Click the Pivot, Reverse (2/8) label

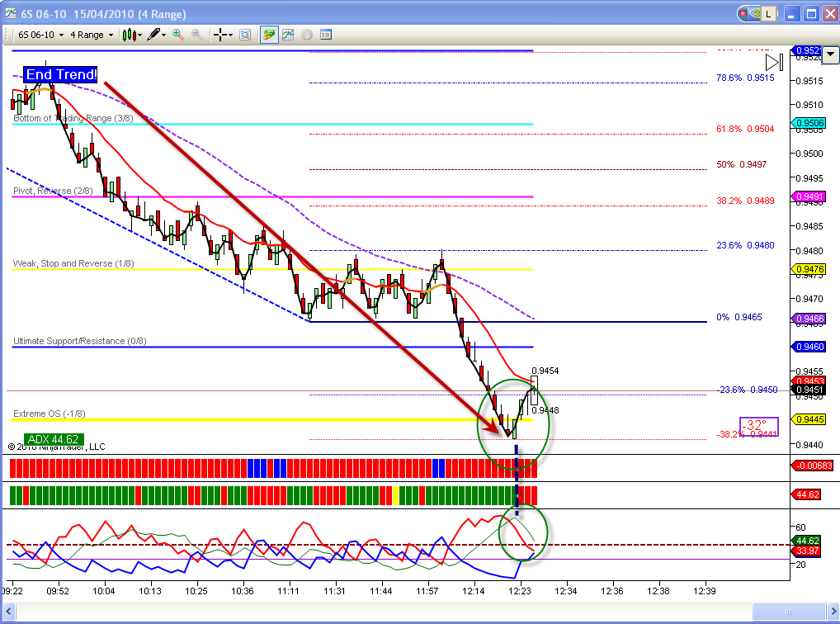53,191
